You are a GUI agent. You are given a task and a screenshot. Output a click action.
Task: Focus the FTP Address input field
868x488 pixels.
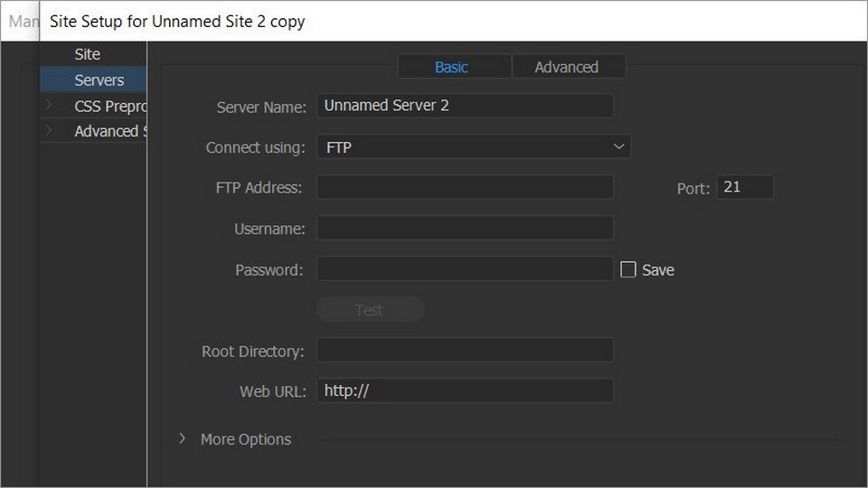[x=465, y=188]
